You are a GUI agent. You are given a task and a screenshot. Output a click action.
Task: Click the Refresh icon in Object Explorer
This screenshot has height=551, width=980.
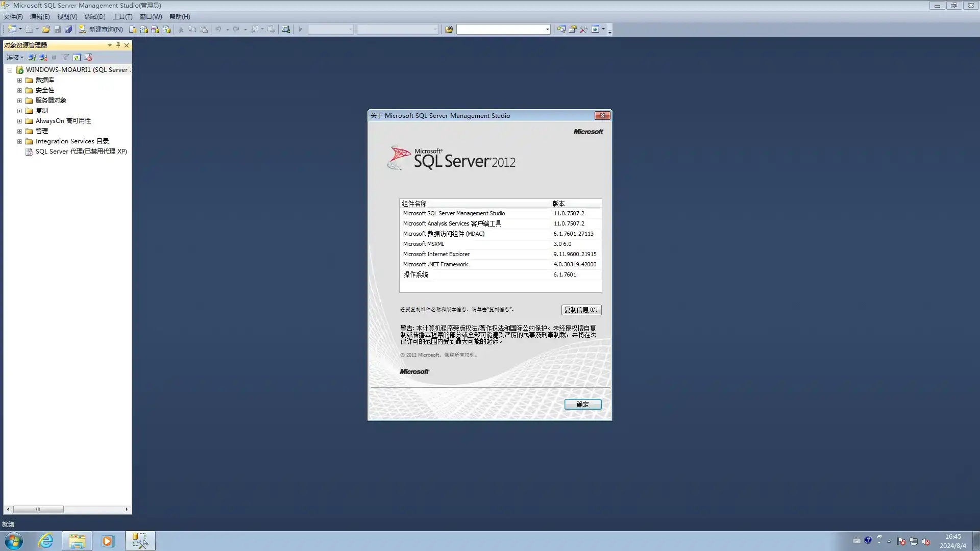pos(77,58)
